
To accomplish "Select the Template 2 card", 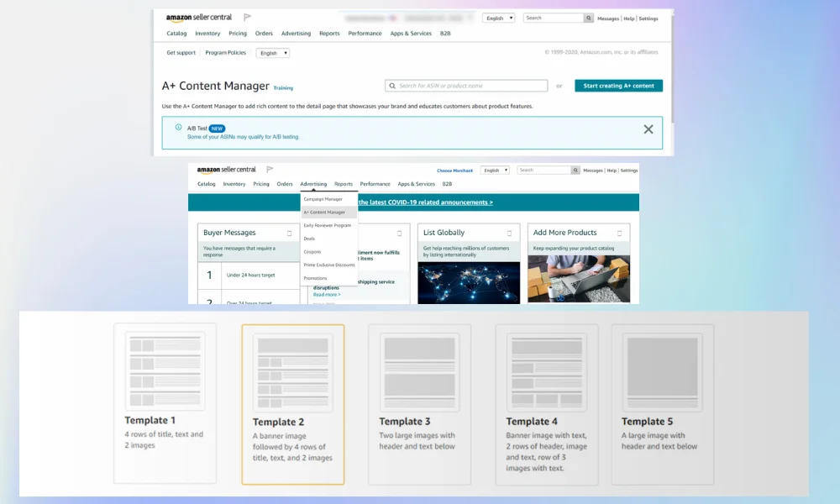I will pos(293,404).
